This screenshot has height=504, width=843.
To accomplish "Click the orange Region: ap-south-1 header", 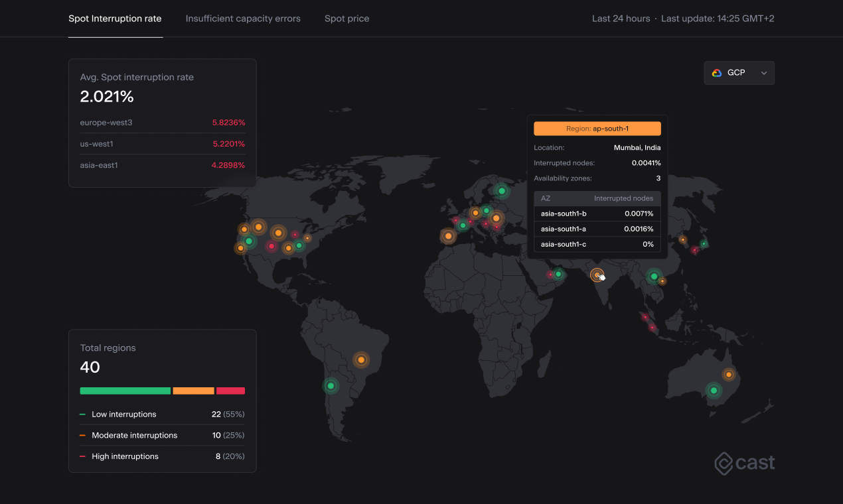I will click(597, 129).
